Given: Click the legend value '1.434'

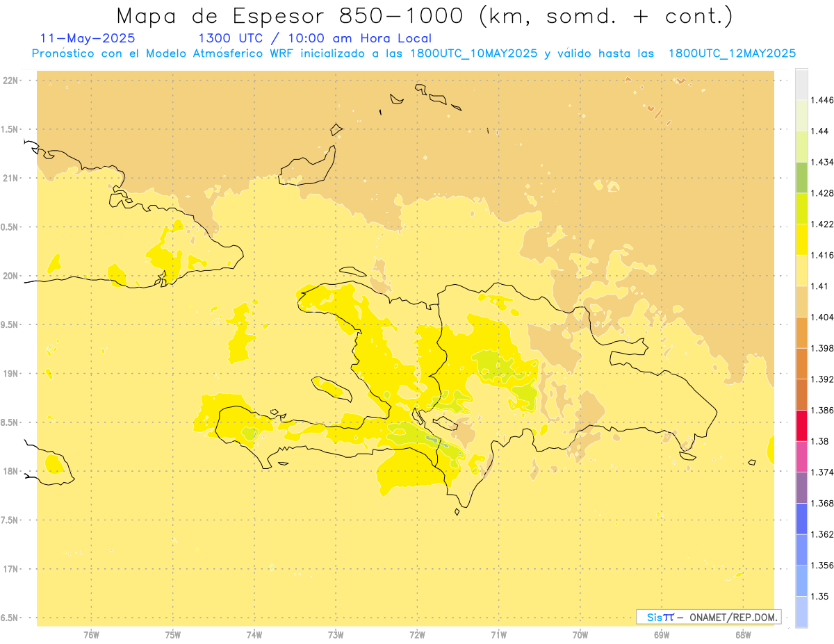Looking at the screenshot, I should pyautogui.click(x=821, y=163).
